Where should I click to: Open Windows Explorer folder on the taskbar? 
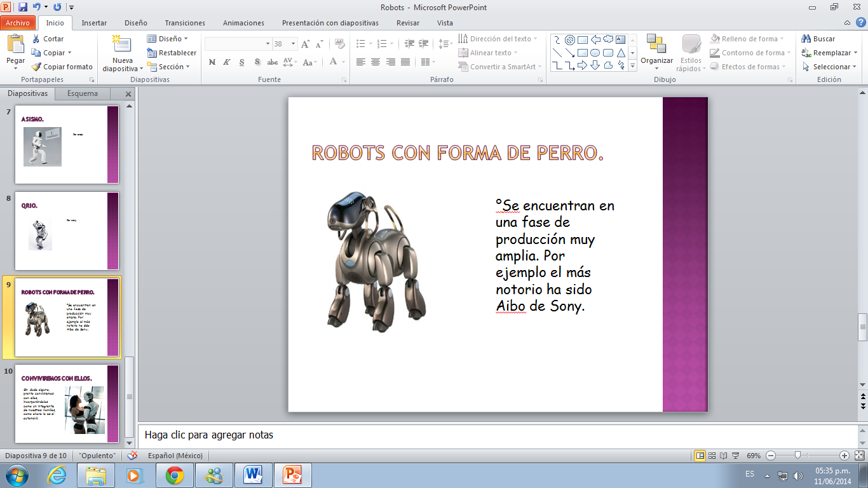point(96,475)
